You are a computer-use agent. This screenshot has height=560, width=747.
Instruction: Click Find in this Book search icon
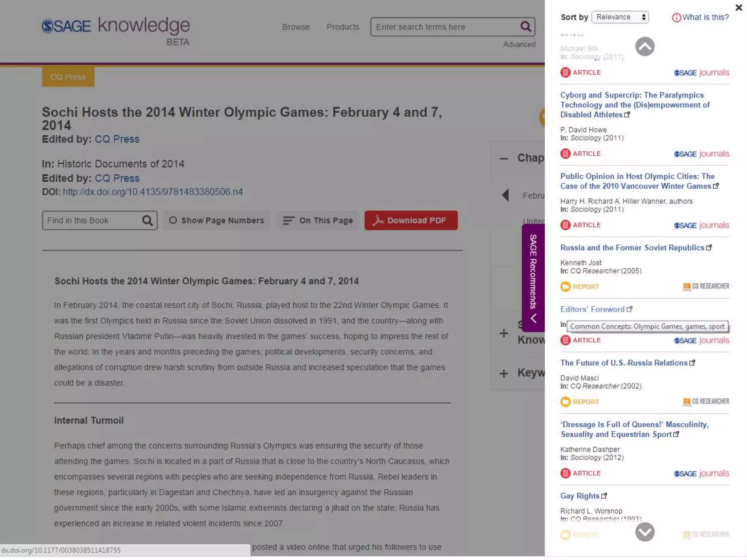pos(147,221)
